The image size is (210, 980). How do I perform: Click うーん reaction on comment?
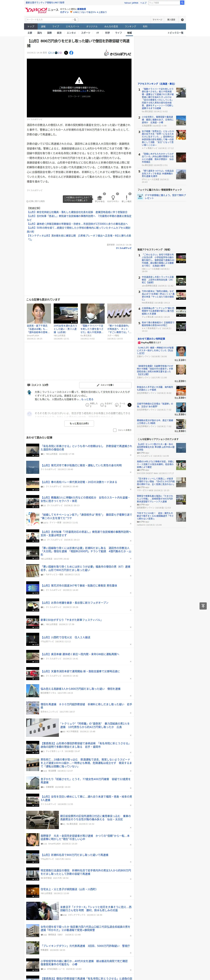[x=117, y=405]
